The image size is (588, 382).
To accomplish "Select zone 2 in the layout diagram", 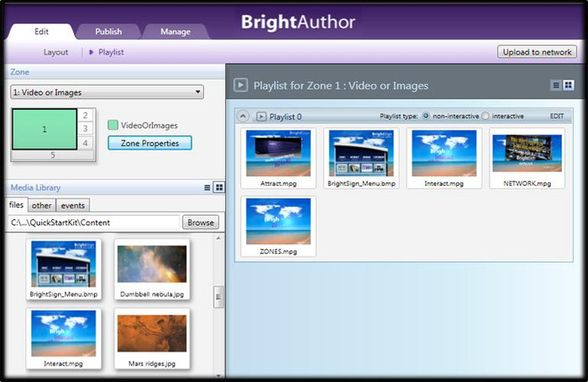I will click(x=86, y=116).
